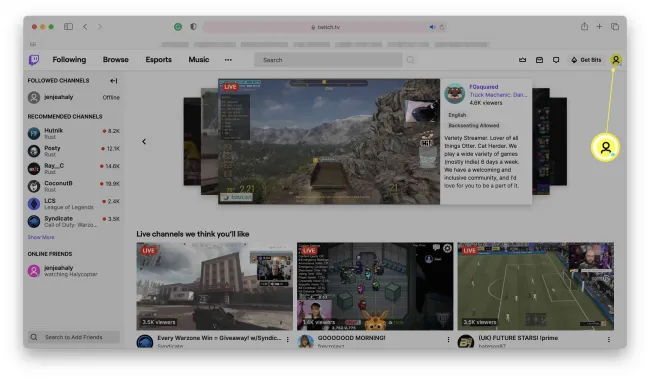Open the Following tab
The height and width of the screenshot is (379, 650).
coord(69,60)
